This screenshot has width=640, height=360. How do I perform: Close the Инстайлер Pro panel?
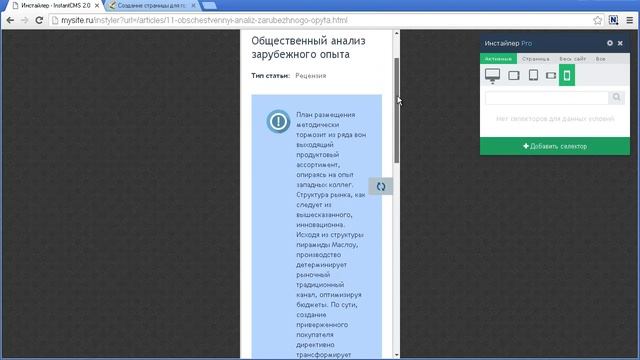620,43
